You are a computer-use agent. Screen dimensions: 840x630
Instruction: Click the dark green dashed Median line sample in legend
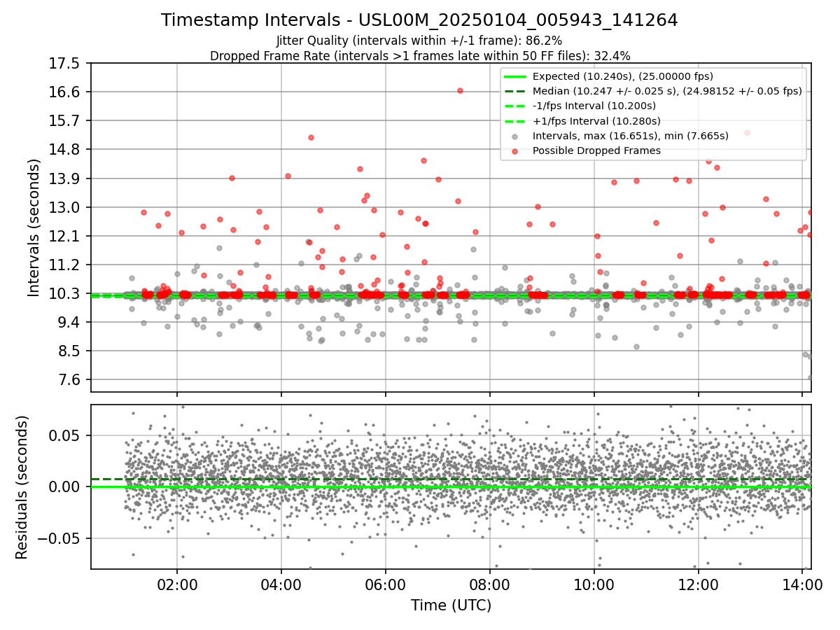[514, 91]
